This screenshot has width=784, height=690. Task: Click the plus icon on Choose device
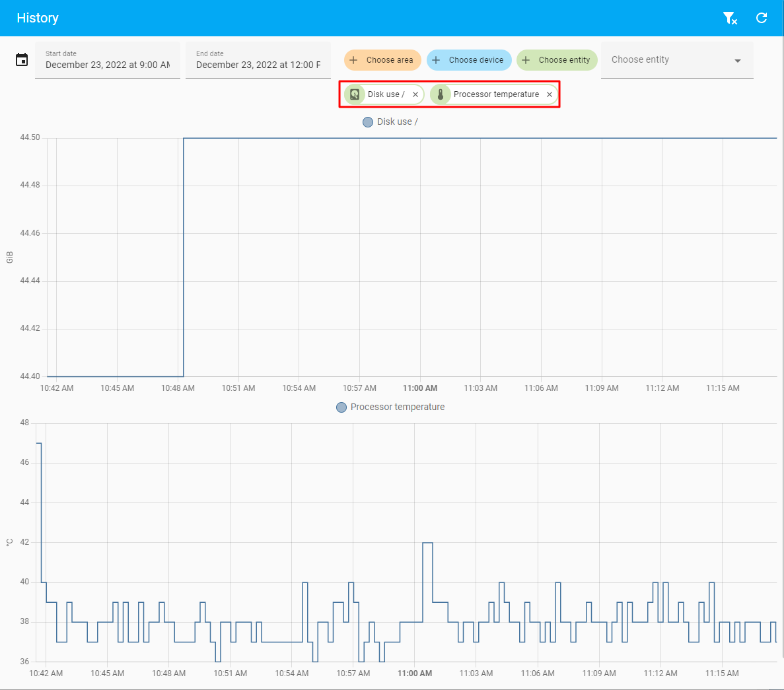coord(436,60)
